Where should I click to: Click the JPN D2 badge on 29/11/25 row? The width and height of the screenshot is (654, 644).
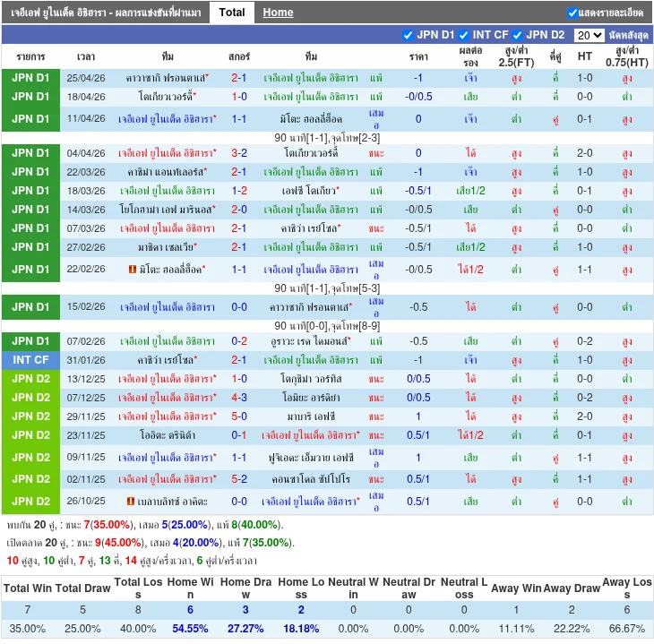coord(30,416)
